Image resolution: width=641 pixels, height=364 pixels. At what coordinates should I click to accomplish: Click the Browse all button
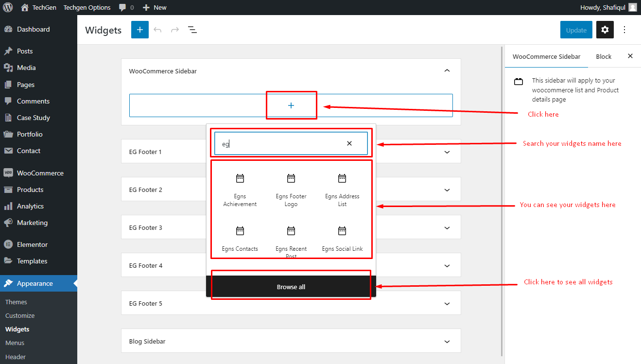(x=291, y=287)
